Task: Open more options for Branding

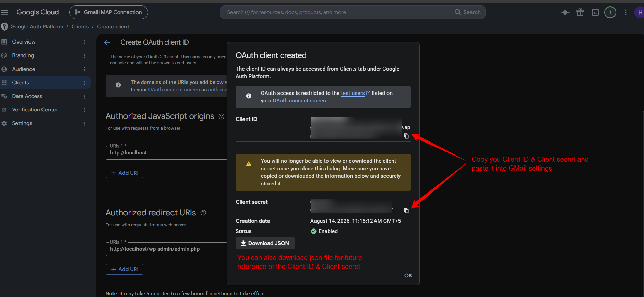Action: point(84,55)
